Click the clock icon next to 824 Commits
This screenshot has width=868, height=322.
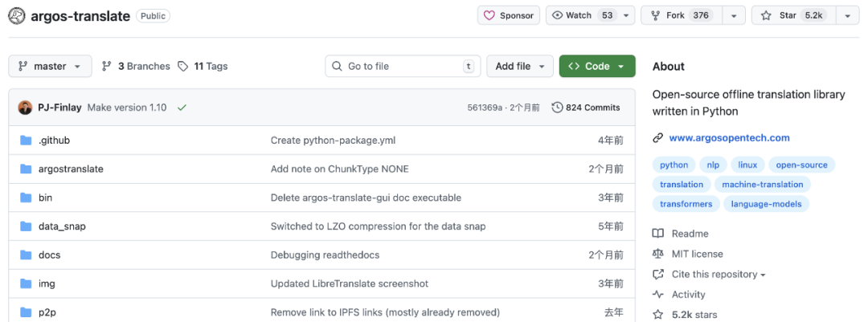557,108
